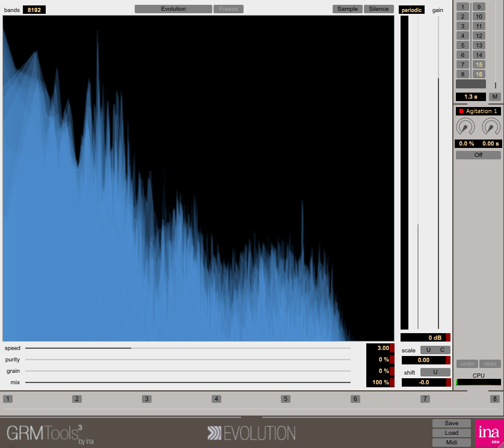Click the 0.0 % agitation value

(x=466, y=144)
